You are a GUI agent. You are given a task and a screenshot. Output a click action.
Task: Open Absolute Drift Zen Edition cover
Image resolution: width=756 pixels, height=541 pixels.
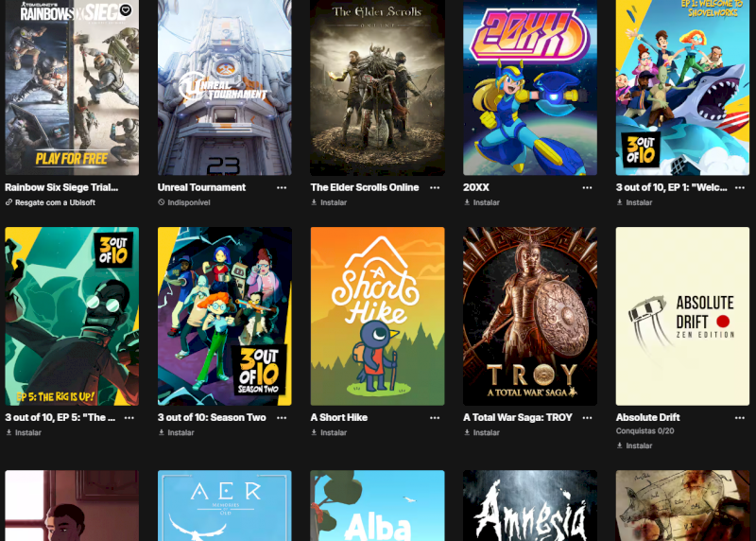click(682, 316)
